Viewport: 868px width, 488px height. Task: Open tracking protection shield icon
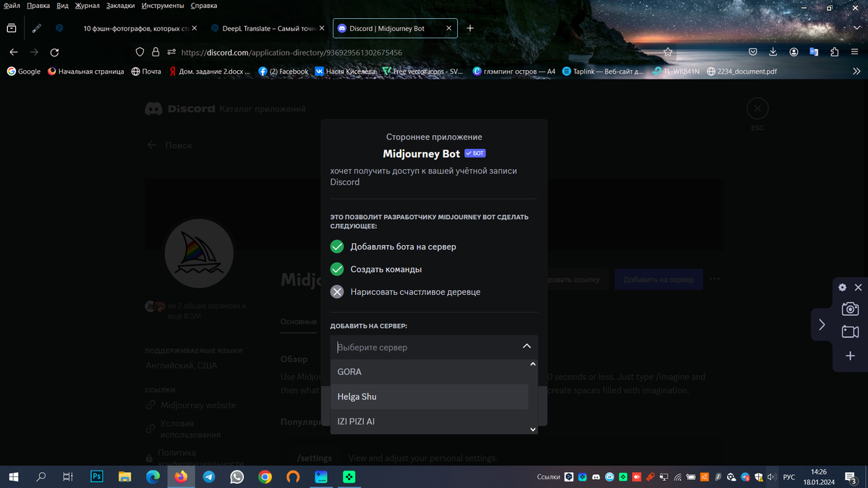(x=140, y=52)
